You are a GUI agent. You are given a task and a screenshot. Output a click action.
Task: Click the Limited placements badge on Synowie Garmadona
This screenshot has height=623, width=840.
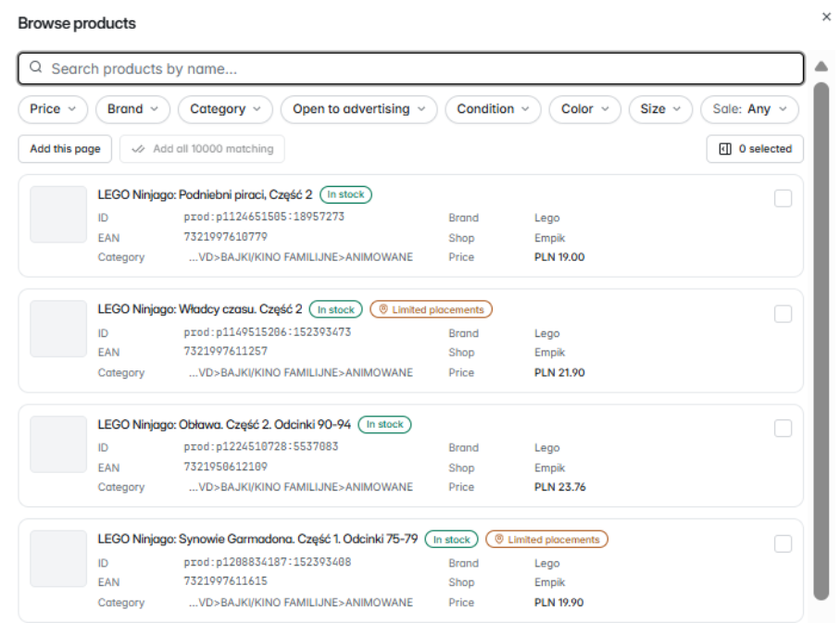tap(547, 540)
